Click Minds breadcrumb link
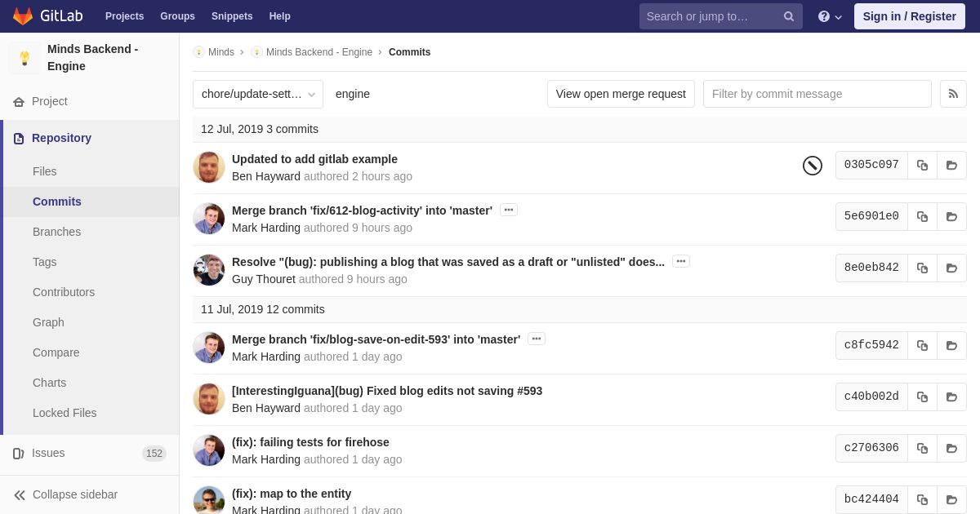The height and width of the screenshot is (514, 980). pos(221,52)
